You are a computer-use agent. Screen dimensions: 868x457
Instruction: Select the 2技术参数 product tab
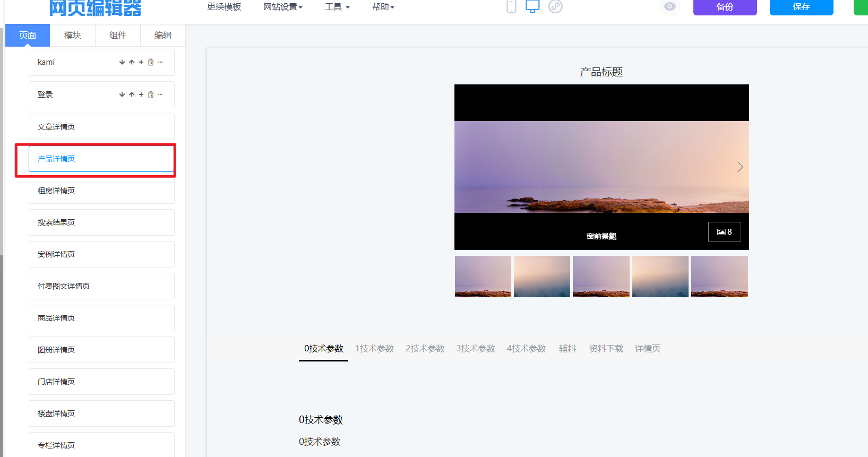(x=425, y=349)
